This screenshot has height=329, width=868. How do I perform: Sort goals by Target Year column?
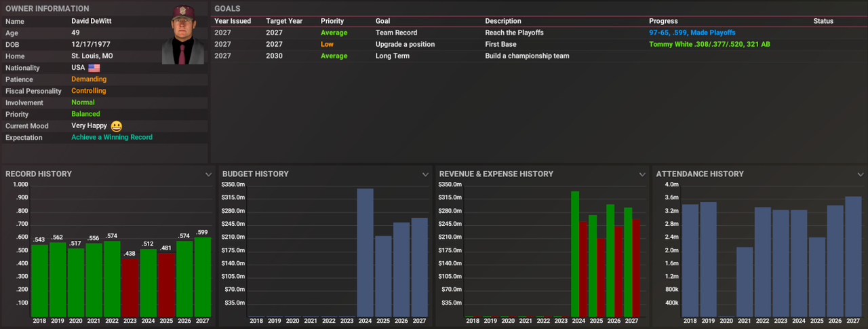click(x=284, y=21)
